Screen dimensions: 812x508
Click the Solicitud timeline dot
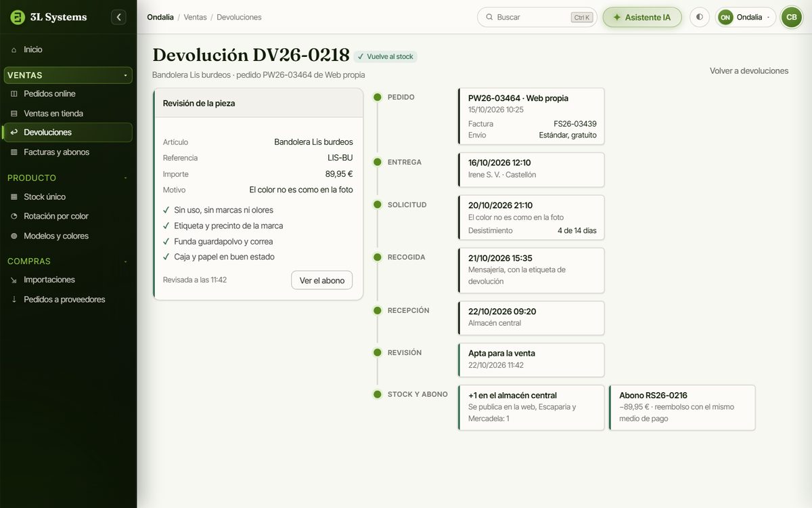pos(378,205)
